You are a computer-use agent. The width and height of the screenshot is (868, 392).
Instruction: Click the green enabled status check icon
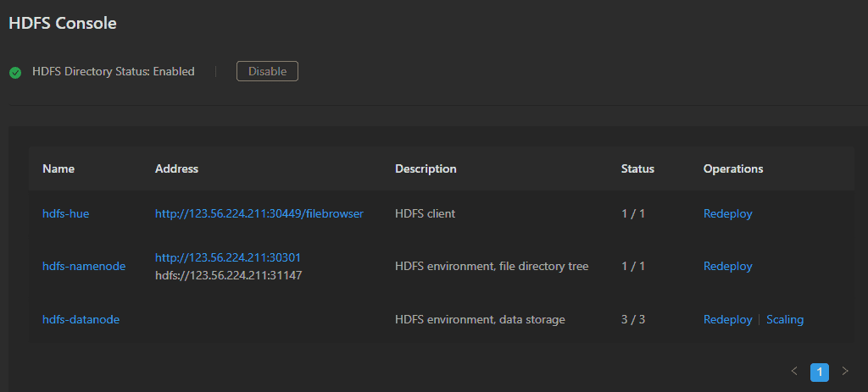pos(15,73)
